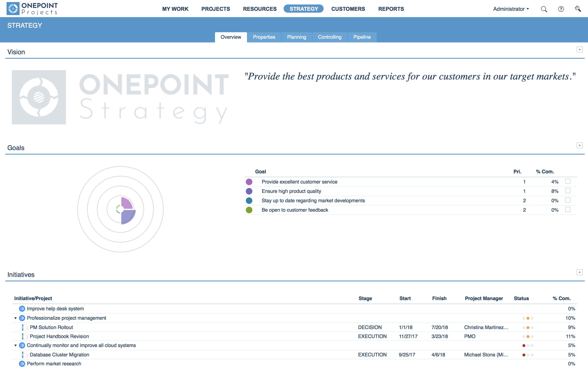Click the status indicator for Database Cluster Migration

[x=528, y=355]
